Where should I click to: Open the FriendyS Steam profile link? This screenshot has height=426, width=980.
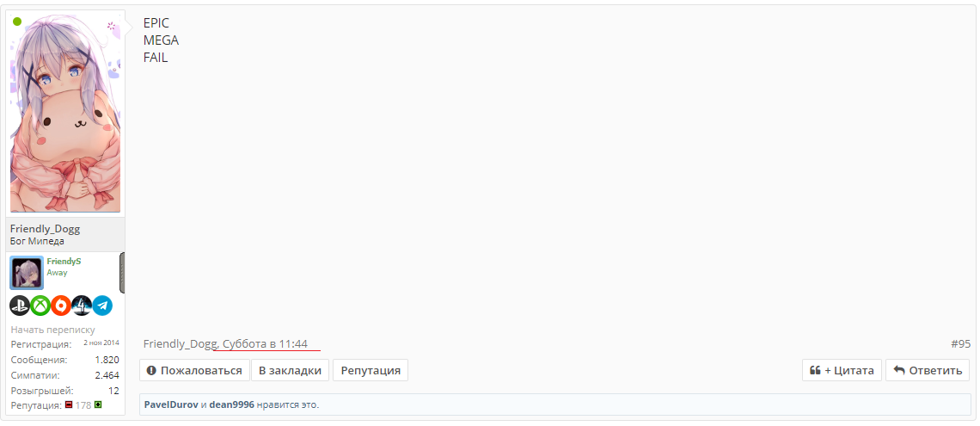64,262
